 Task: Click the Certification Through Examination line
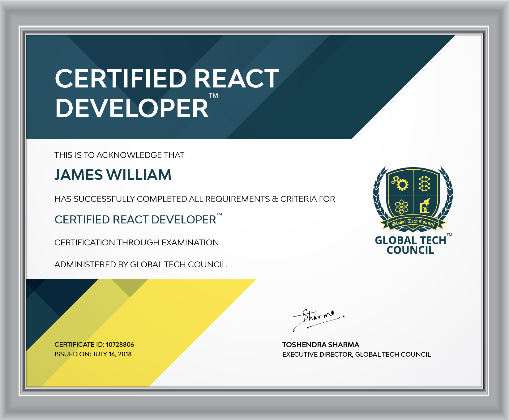[x=137, y=243]
